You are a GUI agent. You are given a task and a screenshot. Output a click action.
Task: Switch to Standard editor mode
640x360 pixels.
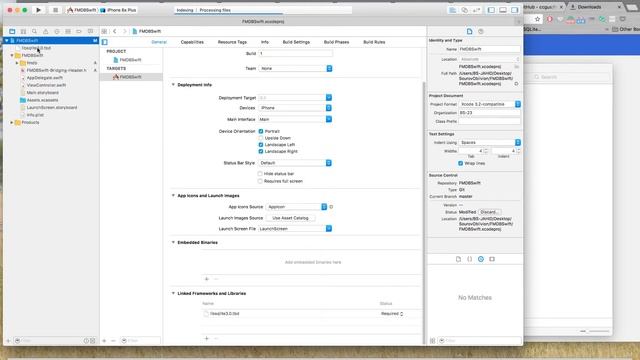453,10
